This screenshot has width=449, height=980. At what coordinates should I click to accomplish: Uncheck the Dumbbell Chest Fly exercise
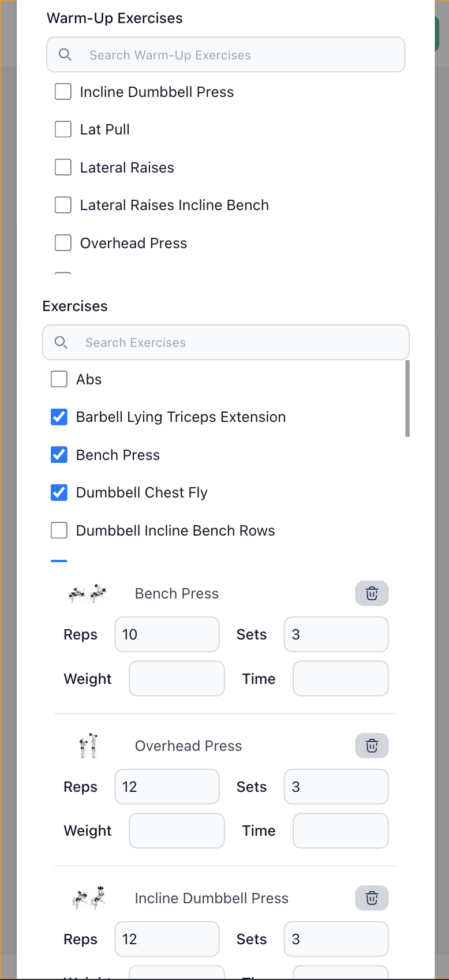pyautogui.click(x=59, y=492)
